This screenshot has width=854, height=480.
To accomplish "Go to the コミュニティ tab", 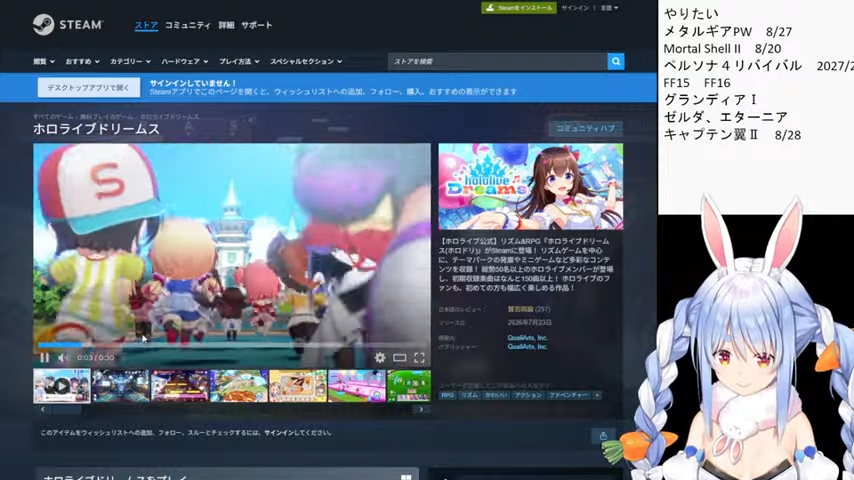I will [187, 25].
